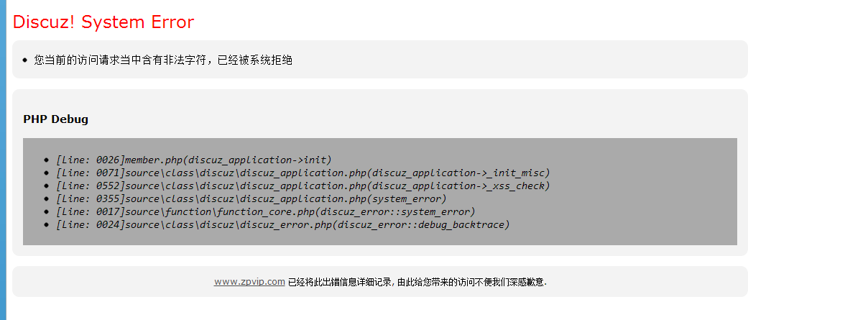Click the bullet beside Line 0355
This screenshot has width=868, height=320.
click(x=47, y=198)
